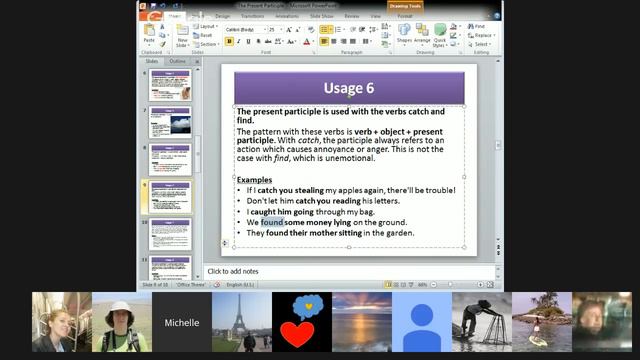The image size is (640, 360).
Task: Toggle the Bullets list button
Action: (x=326, y=29)
